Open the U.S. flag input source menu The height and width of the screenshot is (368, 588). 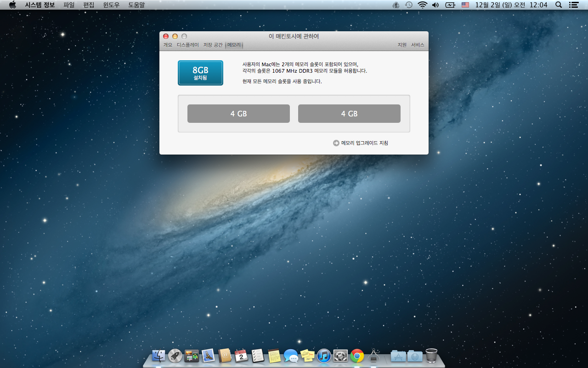[465, 5]
